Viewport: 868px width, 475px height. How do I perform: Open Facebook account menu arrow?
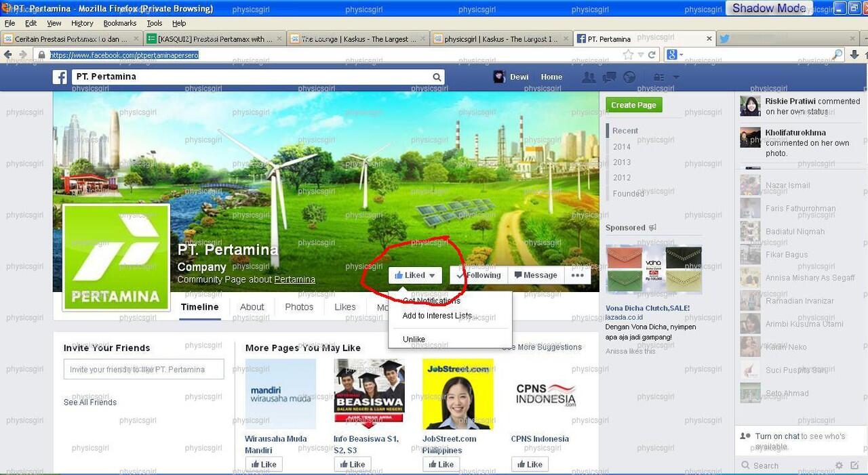click(x=675, y=77)
